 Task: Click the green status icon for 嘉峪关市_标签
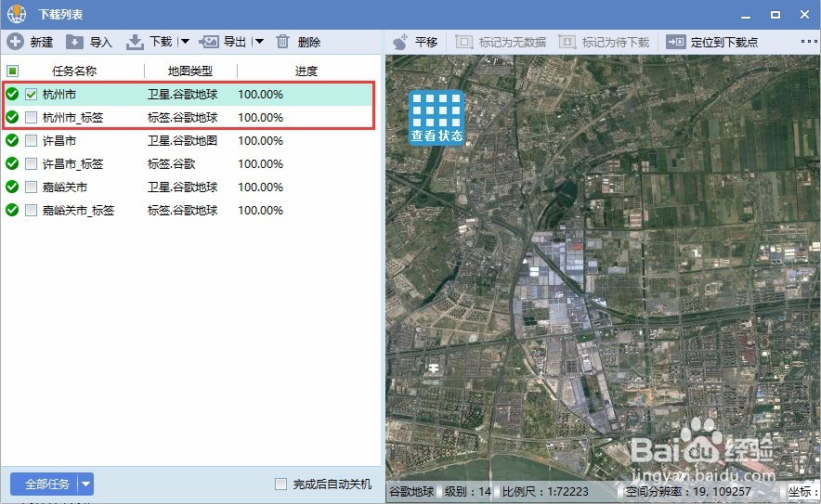(x=12, y=210)
